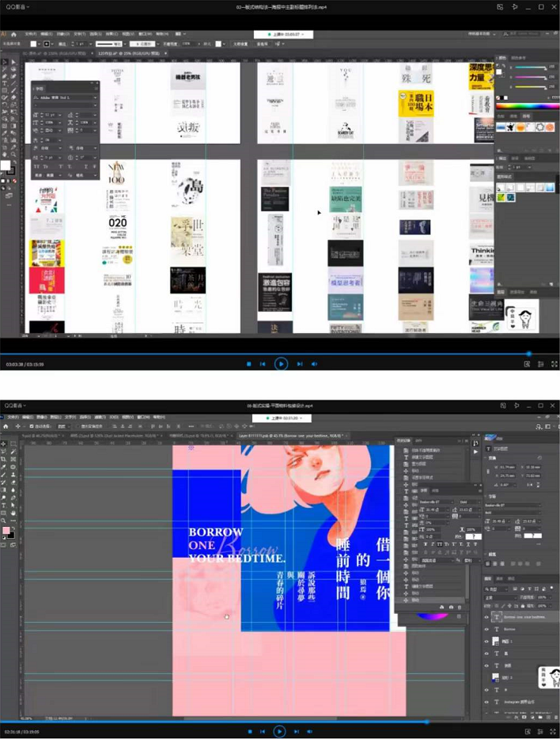Select the Zoom tool in Photoshop toolbar
The image size is (560, 739).
point(4,521)
